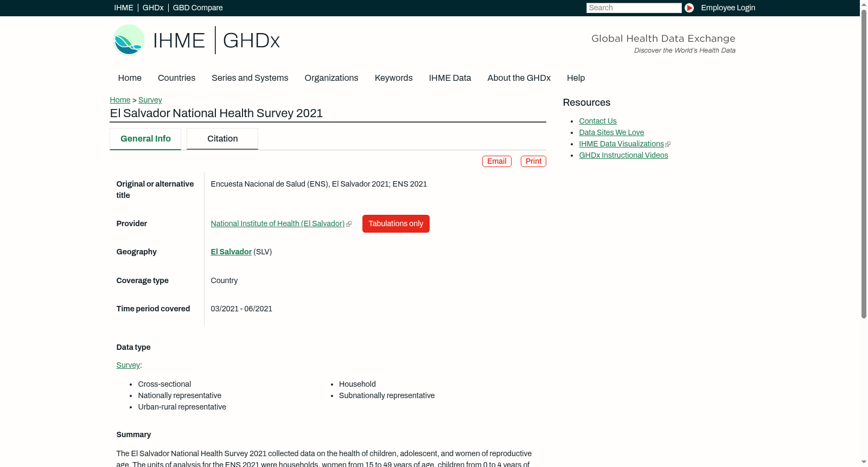Click the Summary heading
868x467 pixels.
click(x=133, y=434)
